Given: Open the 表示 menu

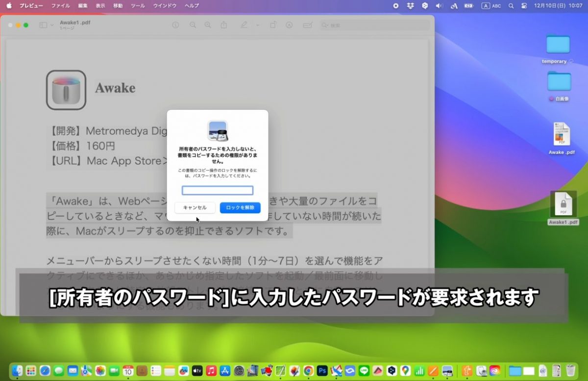Looking at the screenshot, I should click(x=100, y=5).
